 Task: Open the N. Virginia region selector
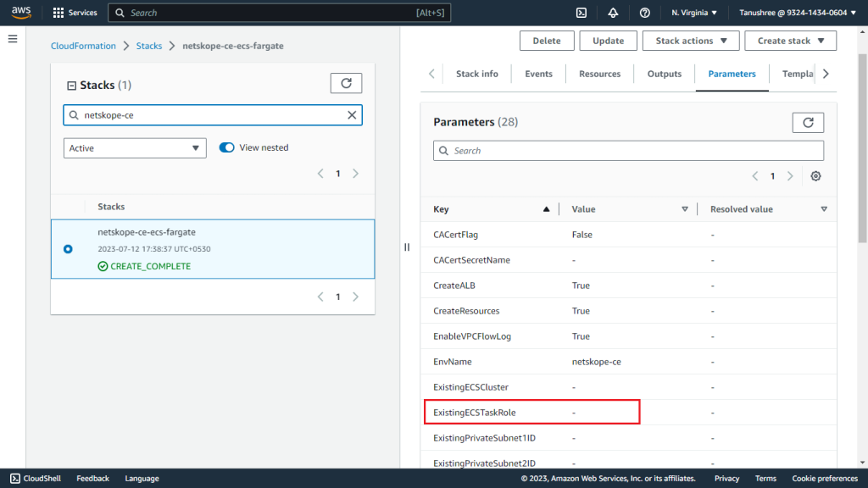point(694,12)
